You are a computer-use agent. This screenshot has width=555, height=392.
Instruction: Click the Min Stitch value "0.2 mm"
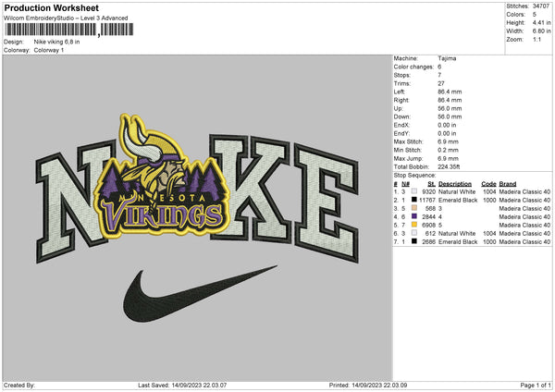tap(448, 150)
